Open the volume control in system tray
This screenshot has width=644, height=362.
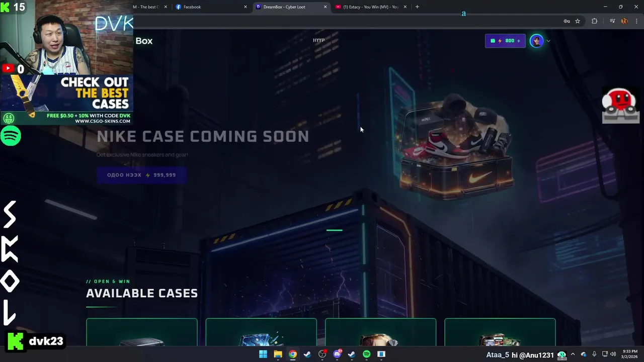pos(613,354)
